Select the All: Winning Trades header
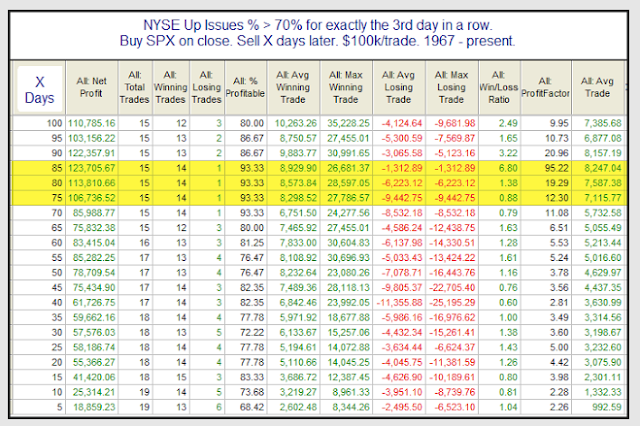Viewport: 640px width, 426px height. 171,88
